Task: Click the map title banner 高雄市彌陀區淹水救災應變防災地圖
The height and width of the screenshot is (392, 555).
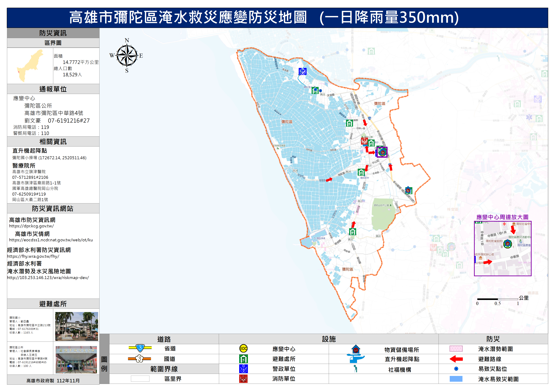Action: point(277,18)
